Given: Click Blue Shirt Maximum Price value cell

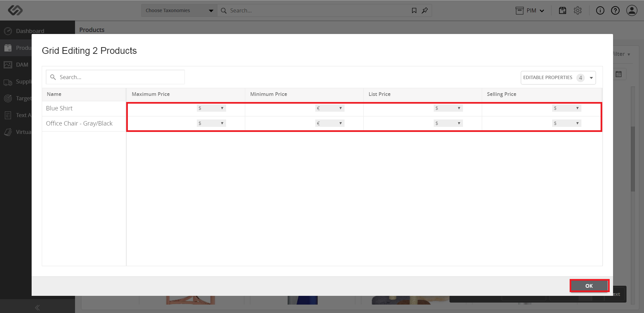Looking at the screenshot, I should (x=162, y=108).
